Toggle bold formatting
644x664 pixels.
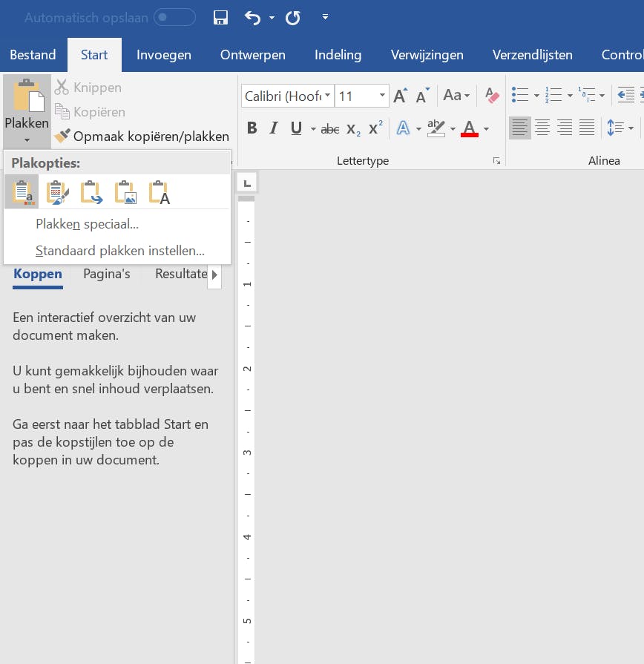(252, 128)
